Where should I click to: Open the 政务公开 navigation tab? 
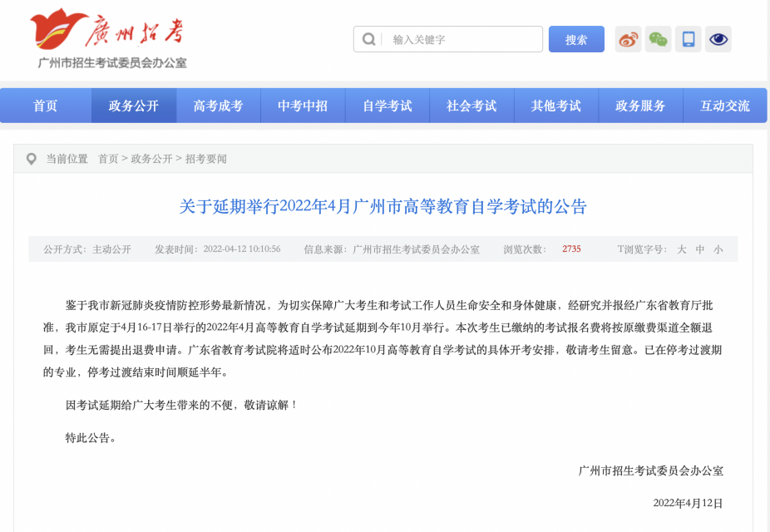[134, 106]
